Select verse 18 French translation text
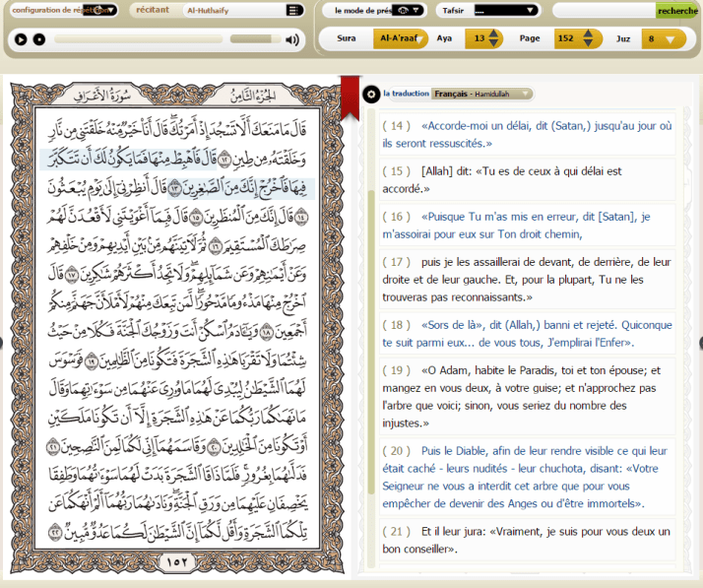The width and height of the screenshot is (703, 588). pos(532,333)
